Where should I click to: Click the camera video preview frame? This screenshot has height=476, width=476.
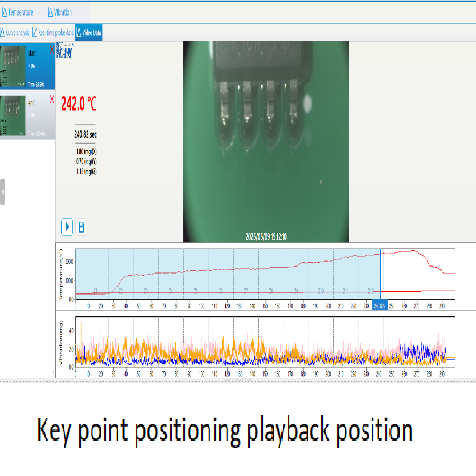pyautogui.click(x=266, y=142)
